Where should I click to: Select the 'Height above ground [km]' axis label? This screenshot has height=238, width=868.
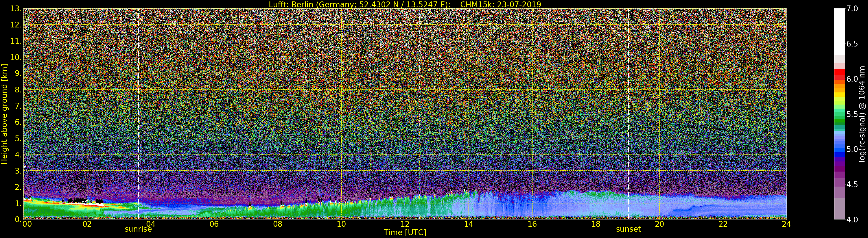point(4,114)
